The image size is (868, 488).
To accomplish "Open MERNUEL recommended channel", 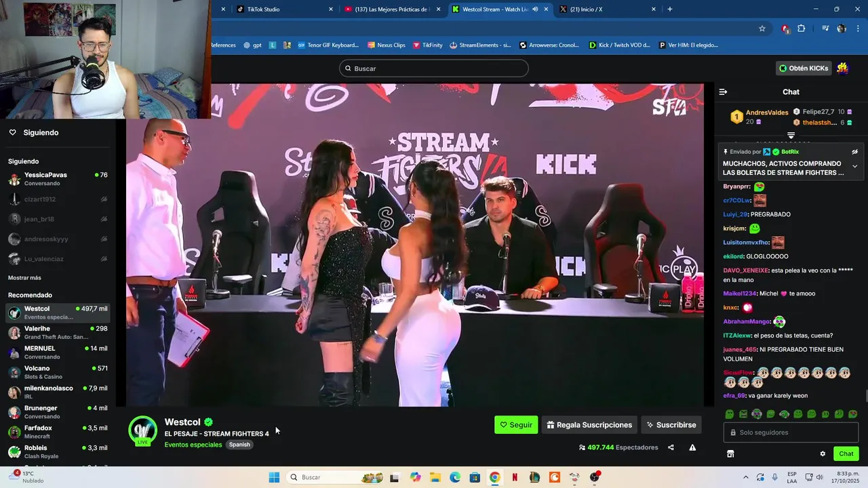I will [58, 352].
